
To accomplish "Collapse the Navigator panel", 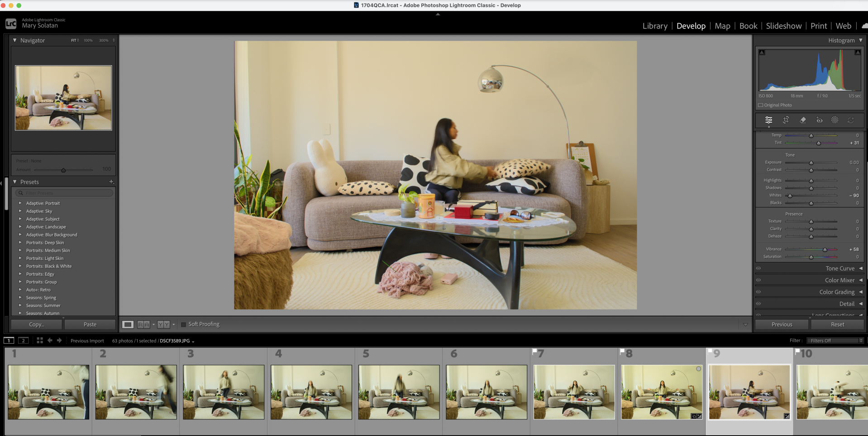I will point(14,40).
